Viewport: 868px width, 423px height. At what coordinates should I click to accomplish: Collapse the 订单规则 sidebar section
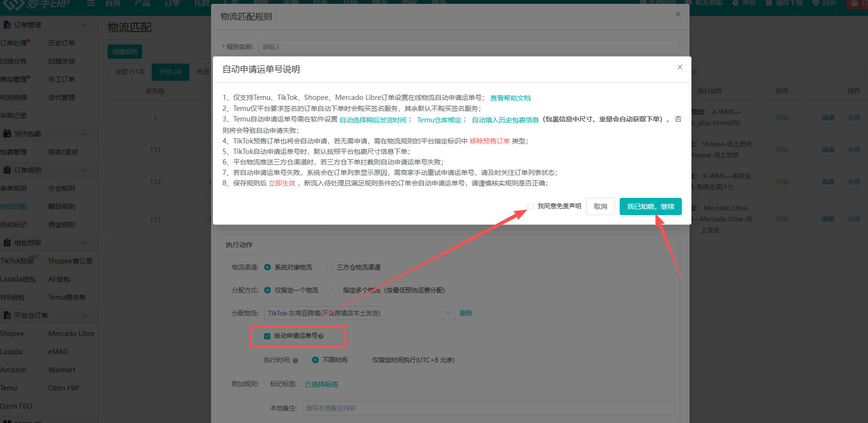(85, 170)
